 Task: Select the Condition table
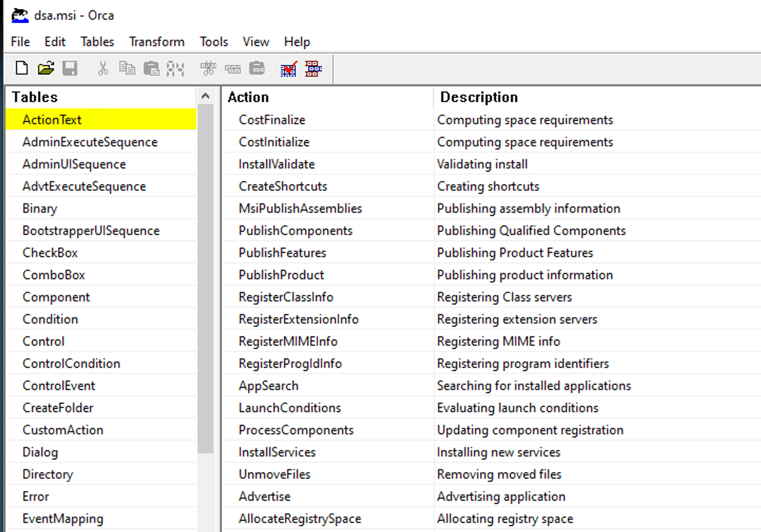101,319
